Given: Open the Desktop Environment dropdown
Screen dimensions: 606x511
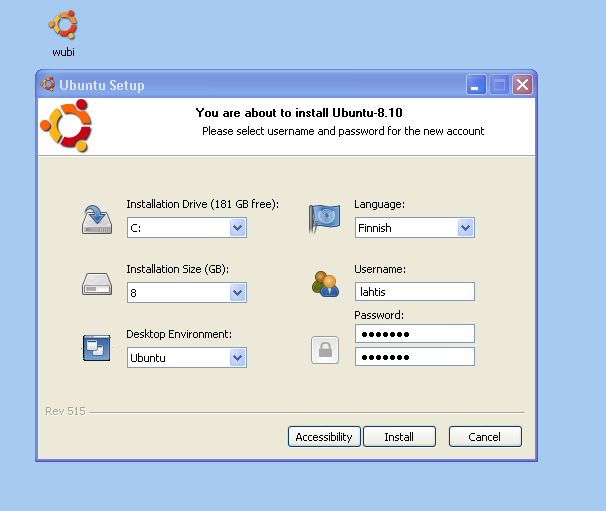Looking at the screenshot, I should click(x=237, y=357).
